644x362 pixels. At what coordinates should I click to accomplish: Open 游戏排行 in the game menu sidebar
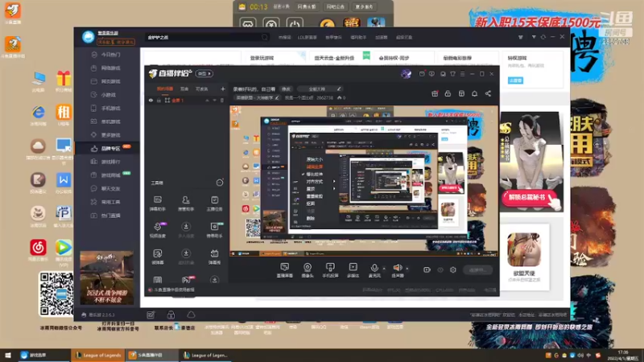click(x=107, y=162)
